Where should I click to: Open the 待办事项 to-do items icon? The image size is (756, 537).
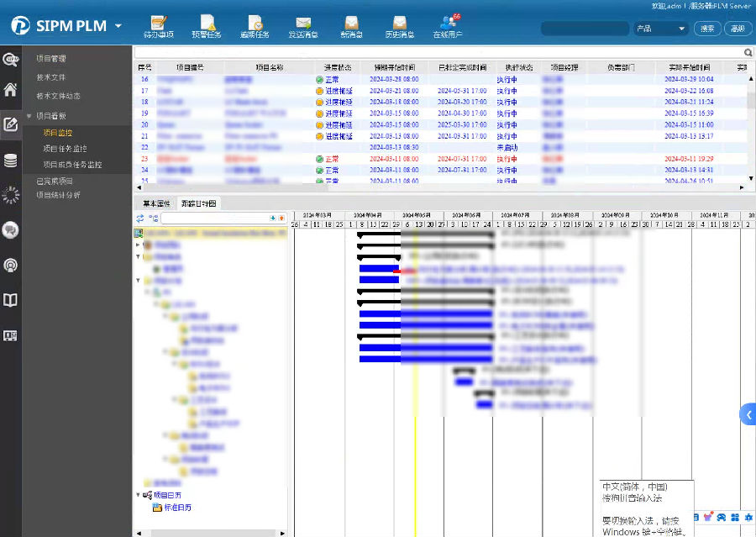coord(159,27)
